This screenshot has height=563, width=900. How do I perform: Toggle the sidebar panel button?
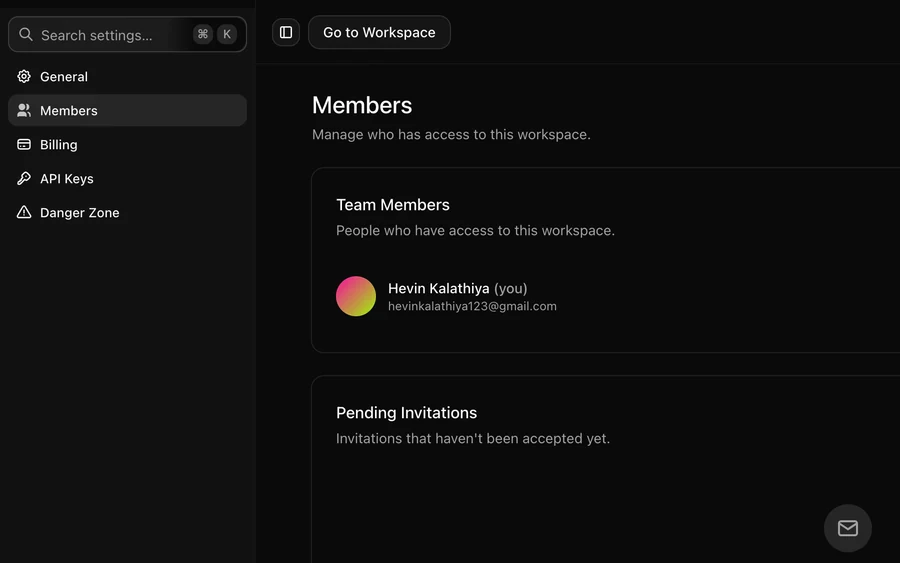pos(286,33)
